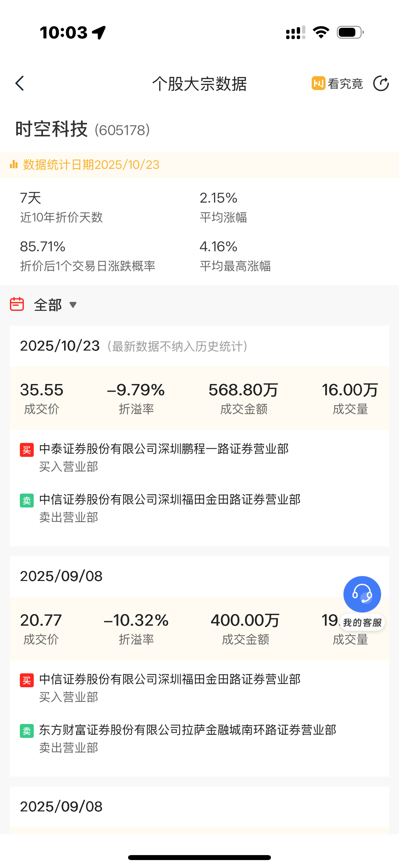The width and height of the screenshot is (399, 868).
Task: Tap the 2.15% average gain value
Action: (x=219, y=198)
